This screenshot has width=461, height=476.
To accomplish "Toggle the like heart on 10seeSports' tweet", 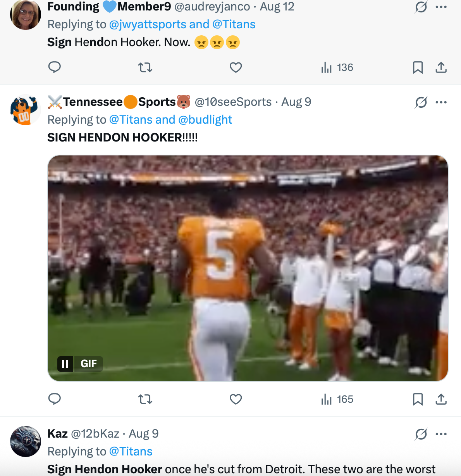I will (x=236, y=399).
